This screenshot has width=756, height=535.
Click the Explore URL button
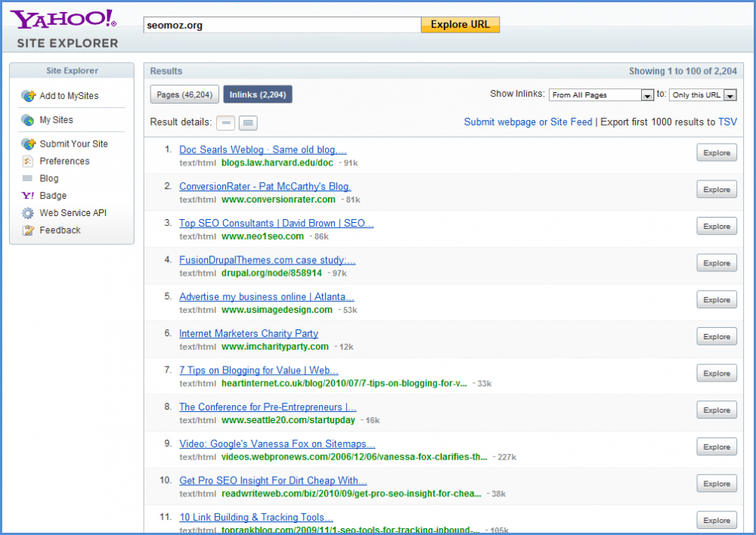tap(460, 25)
